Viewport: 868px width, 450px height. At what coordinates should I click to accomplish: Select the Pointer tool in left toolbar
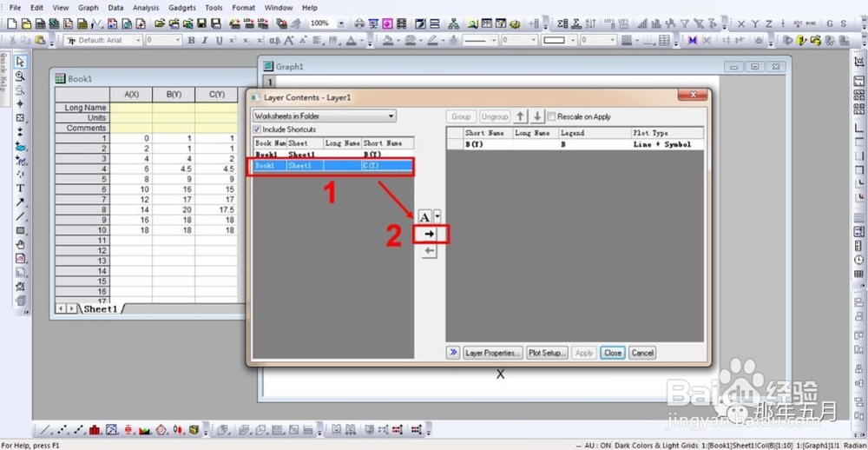(21, 62)
